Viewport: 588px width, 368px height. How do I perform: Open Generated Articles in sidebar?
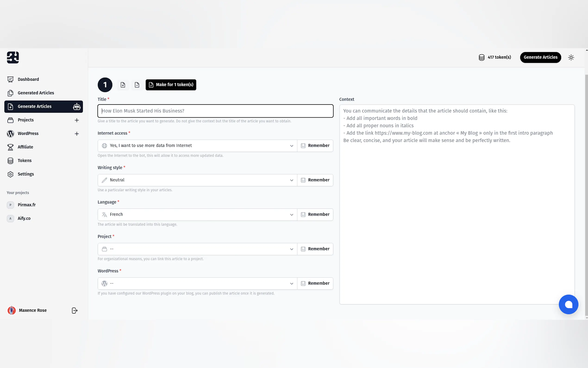[x=36, y=93]
